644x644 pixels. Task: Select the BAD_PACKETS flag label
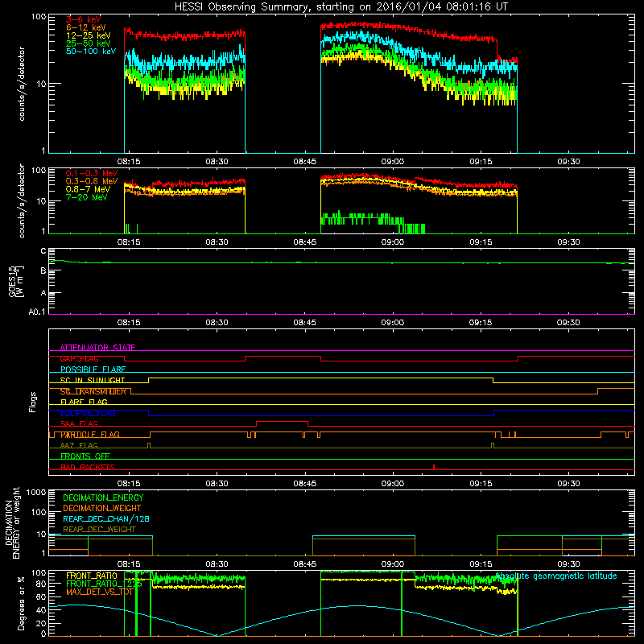click(88, 467)
